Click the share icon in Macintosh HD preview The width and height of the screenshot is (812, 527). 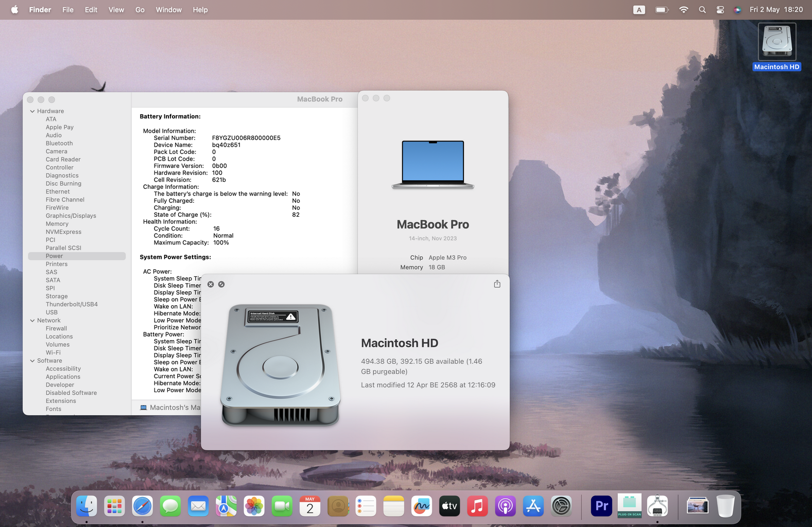pos(497,284)
